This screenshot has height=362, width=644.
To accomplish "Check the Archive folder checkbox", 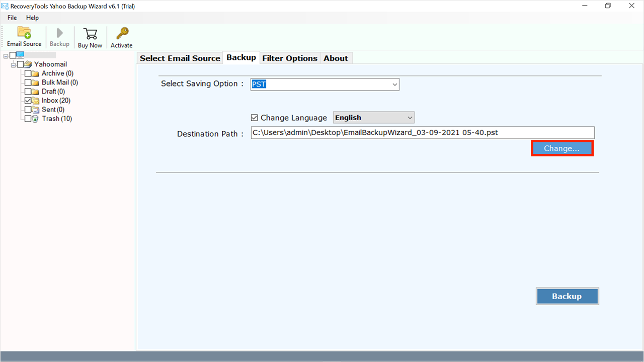I will 28,73.
